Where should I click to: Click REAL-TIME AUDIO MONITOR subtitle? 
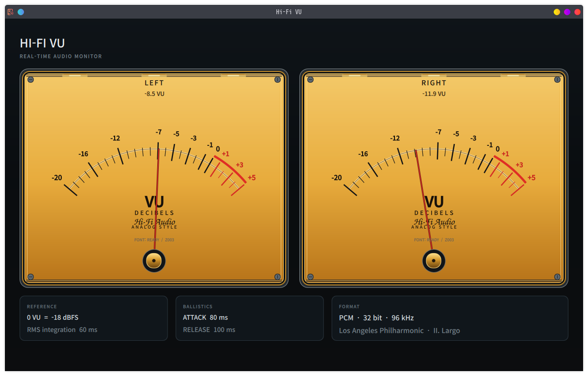click(x=61, y=56)
